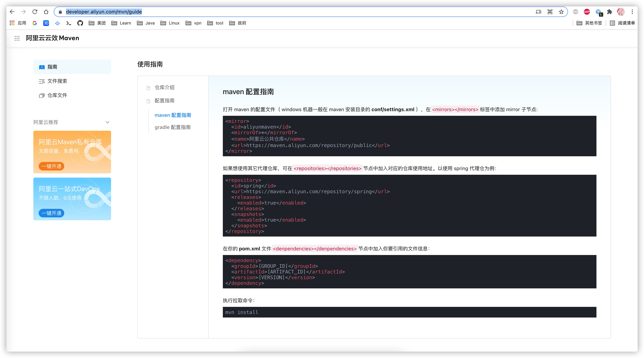Viewport: 644px width, 358px height.
Task: Open the gradle 配置指南 section
Action: pyautogui.click(x=172, y=127)
